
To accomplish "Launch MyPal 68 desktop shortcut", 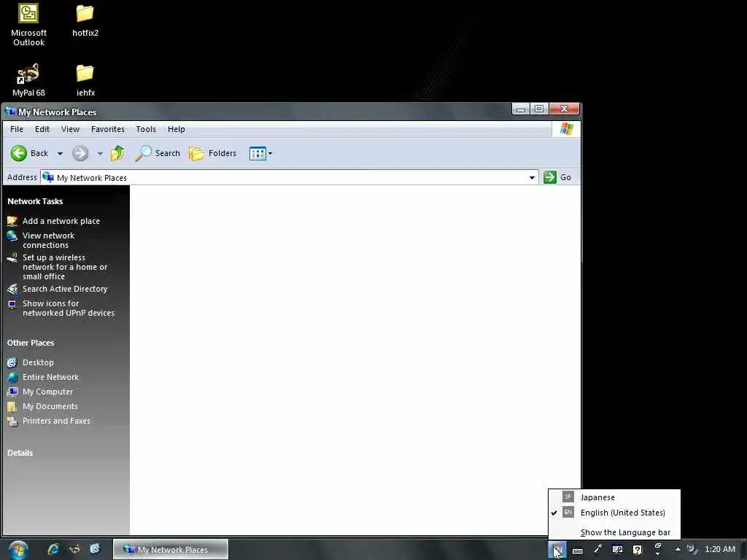I will pyautogui.click(x=28, y=80).
